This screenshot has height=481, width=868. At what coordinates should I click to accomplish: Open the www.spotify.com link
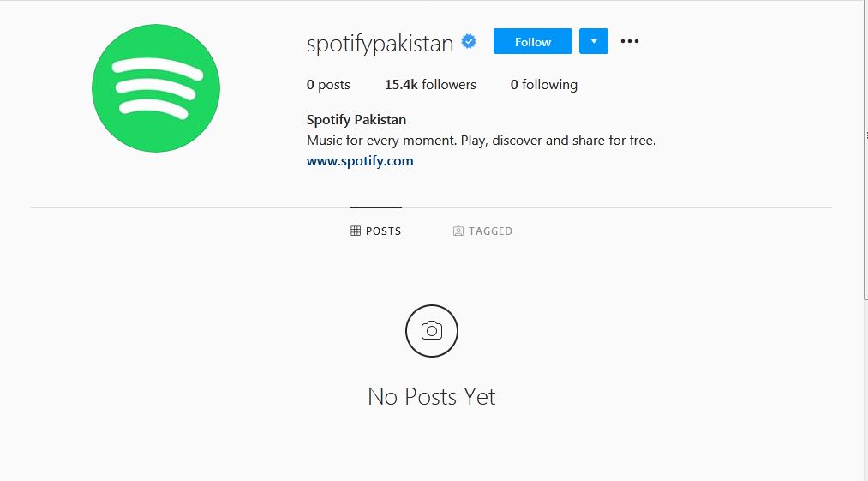click(x=360, y=161)
